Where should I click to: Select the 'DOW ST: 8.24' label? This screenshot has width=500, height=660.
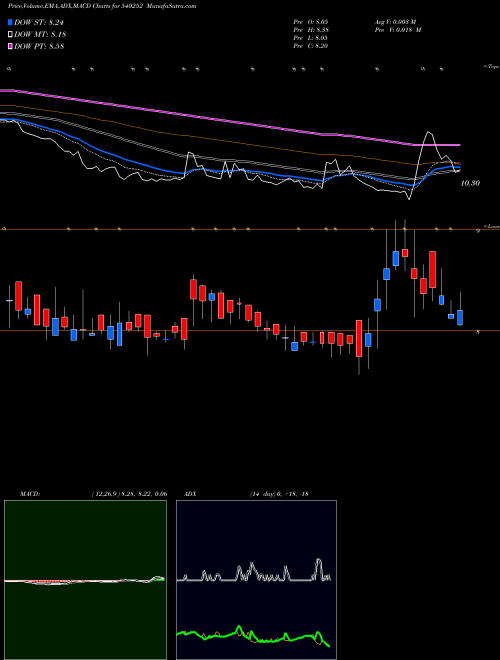point(39,22)
